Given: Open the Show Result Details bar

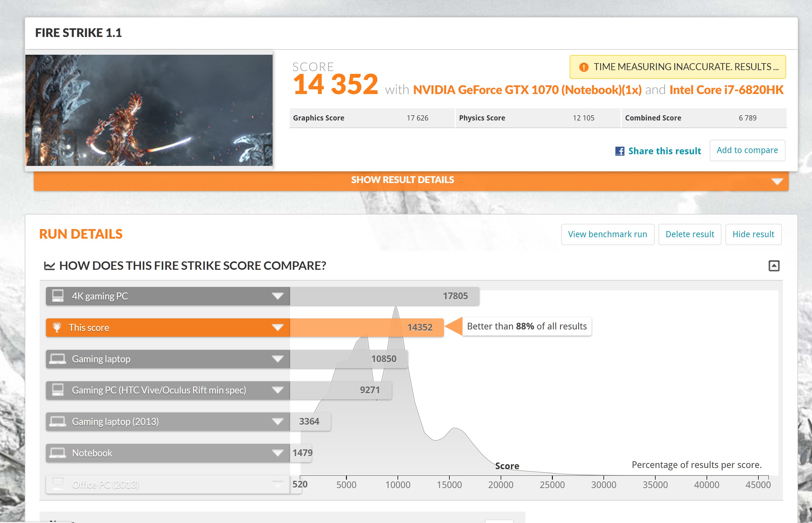Looking at the screenshot, I should [411, 181].
